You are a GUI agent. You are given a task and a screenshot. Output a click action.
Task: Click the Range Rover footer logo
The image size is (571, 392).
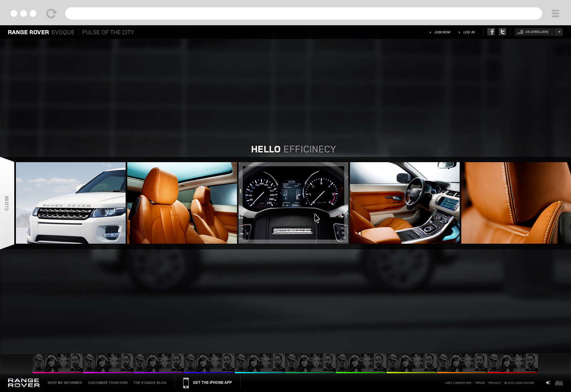point(24,383)
